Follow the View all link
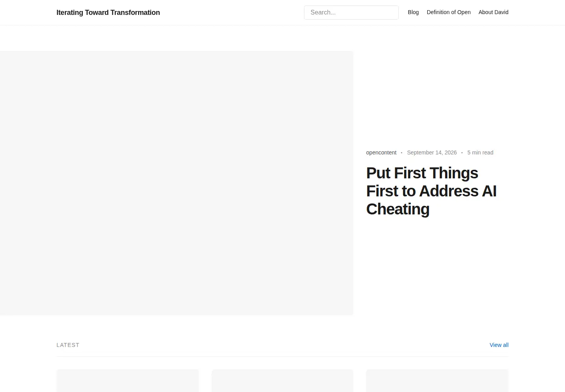Screen dimensions: 565x392 pyautogui.click(x=499, y=345)
